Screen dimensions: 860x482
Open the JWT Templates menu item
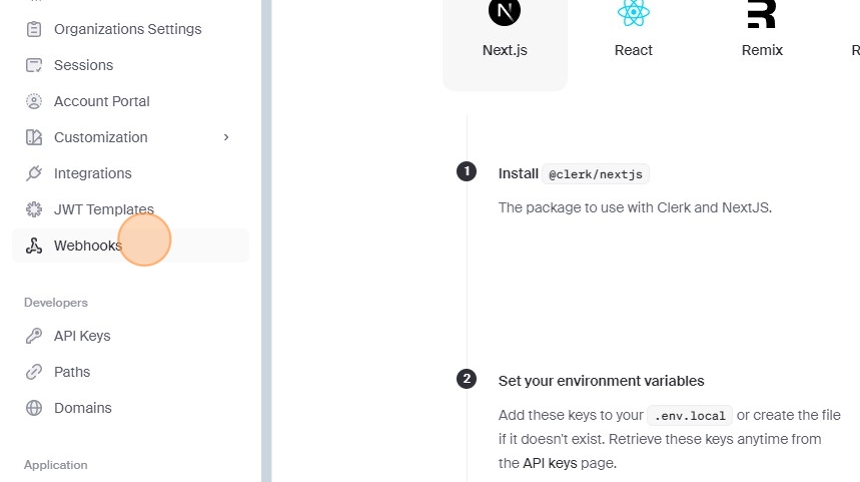(x=103, y=209)
